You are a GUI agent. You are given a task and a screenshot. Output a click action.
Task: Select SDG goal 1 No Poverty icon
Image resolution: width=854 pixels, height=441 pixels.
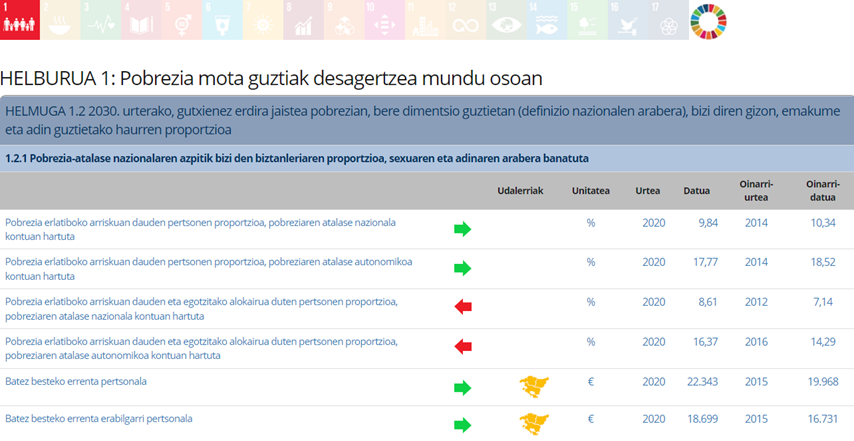coord(20,20)
